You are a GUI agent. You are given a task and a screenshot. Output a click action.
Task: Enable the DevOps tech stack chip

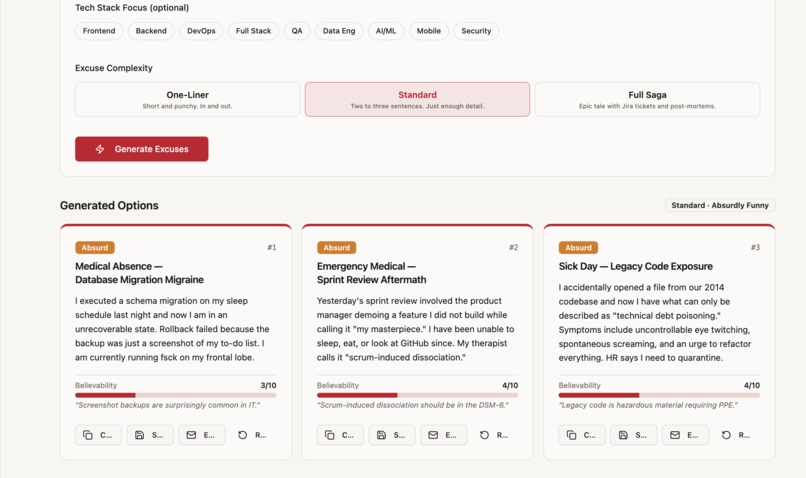coord(201,31)
